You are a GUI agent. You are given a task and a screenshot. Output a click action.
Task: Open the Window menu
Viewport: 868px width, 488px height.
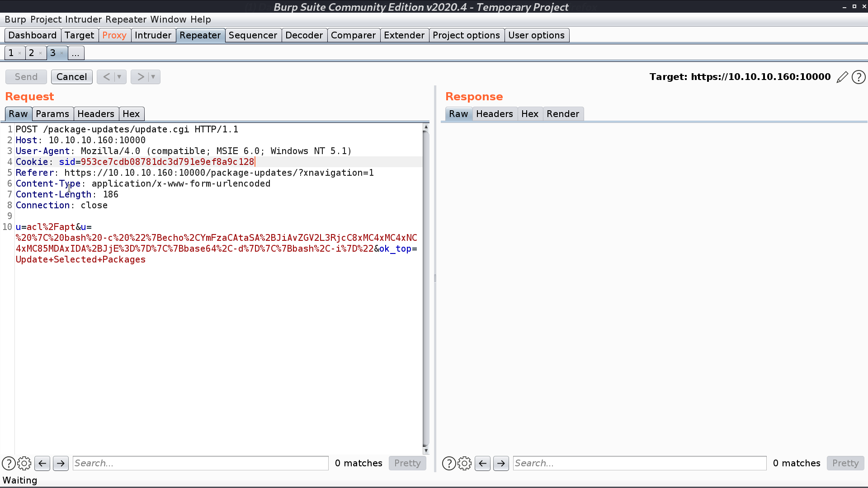(x=168, y=19)
